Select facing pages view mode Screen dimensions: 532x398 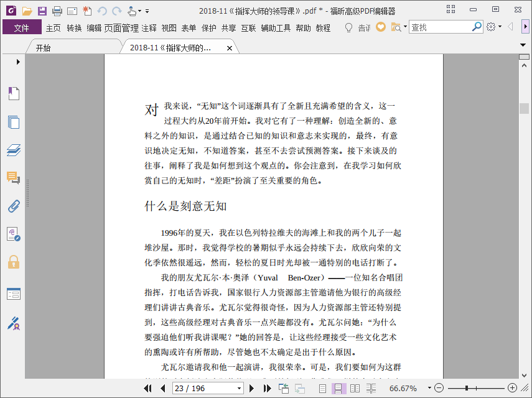(355, 389)
